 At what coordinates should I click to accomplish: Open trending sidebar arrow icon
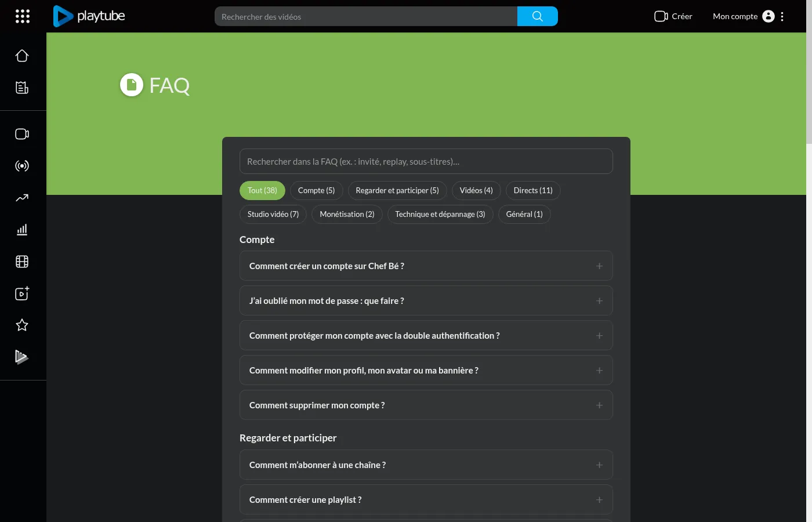tap(22, 198)
